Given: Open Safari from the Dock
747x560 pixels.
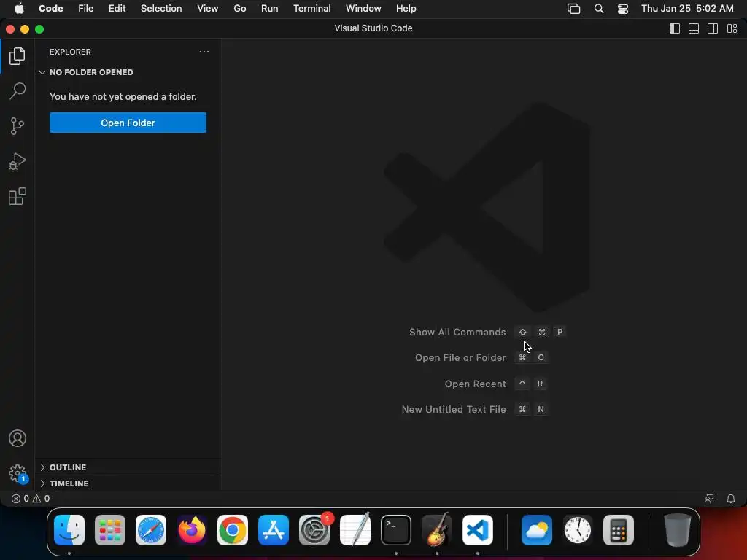Looking at the screenshot, I should point(151,530).
